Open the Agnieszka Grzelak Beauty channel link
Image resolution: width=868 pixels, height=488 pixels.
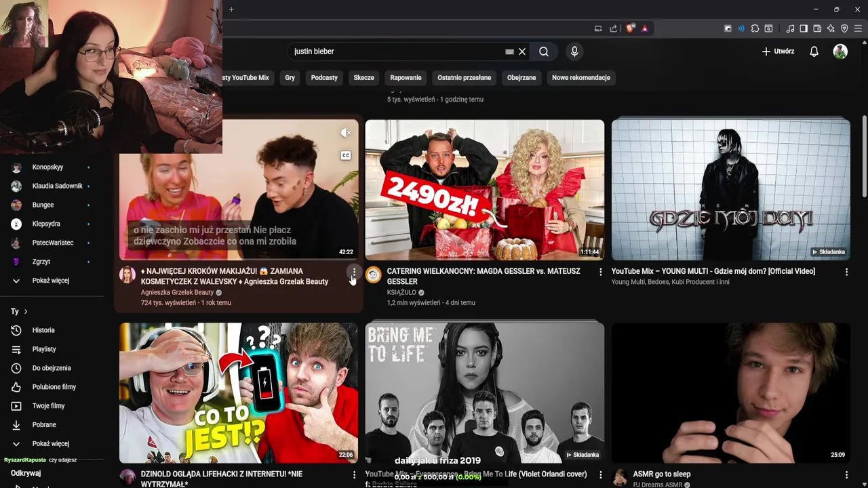[177, 293]
